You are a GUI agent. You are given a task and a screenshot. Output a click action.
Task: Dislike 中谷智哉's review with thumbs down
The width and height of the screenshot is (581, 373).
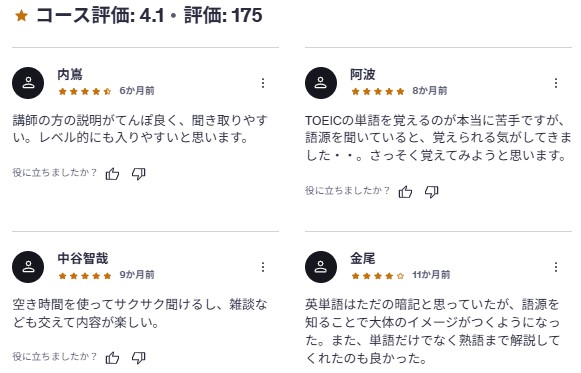(139, 358)
